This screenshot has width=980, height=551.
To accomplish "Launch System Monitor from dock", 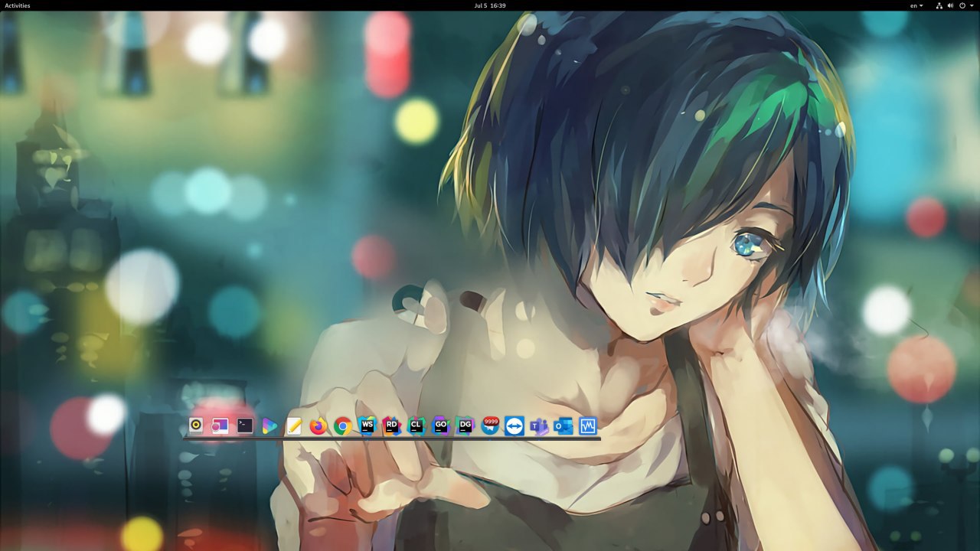I will coord(588,425).
